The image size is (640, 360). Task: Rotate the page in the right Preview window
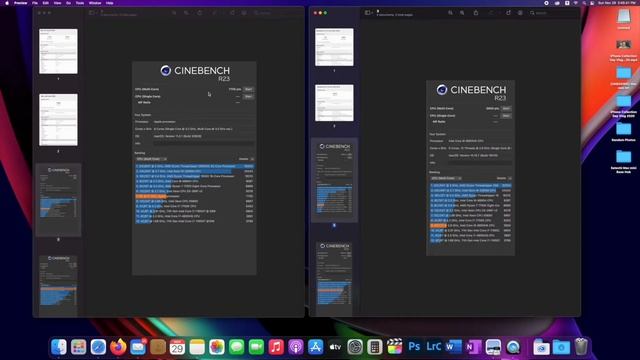[509, 13]
